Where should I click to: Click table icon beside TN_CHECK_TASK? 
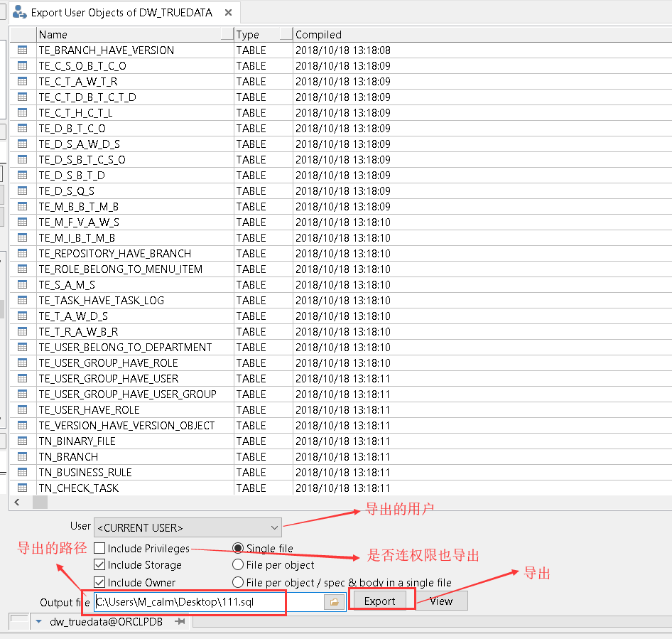click(x=22, y=488)
